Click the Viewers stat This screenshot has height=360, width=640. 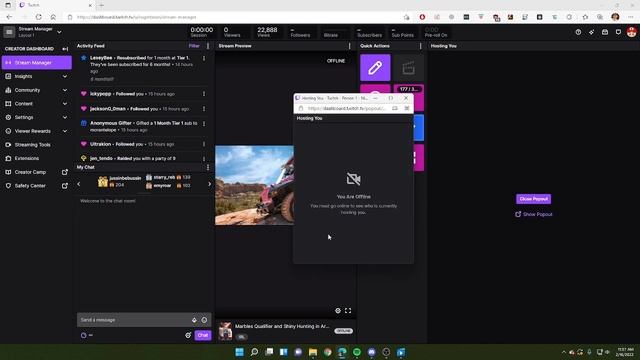point(232,32)
